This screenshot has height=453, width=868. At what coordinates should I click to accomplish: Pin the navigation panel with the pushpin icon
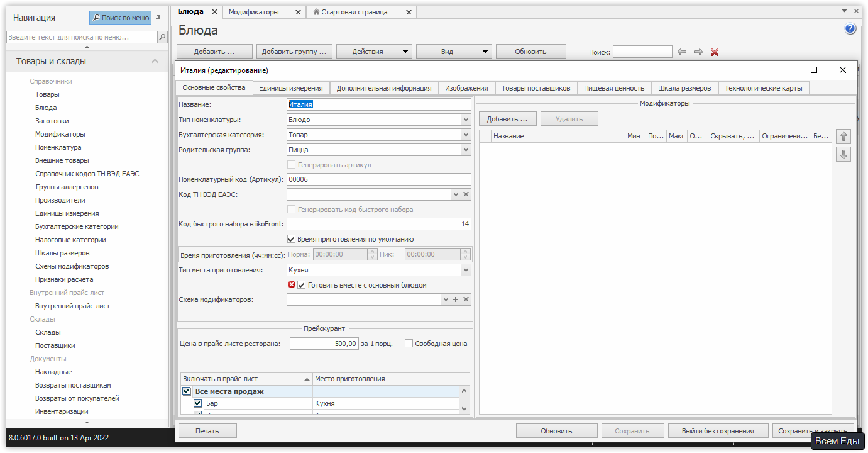pos(157,18)
